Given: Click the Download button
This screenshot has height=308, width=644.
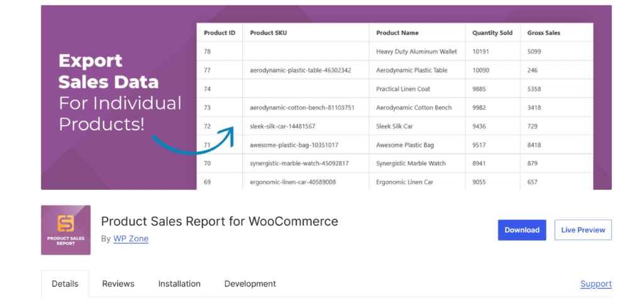Looking at the screenshot, I should (522, 230).
